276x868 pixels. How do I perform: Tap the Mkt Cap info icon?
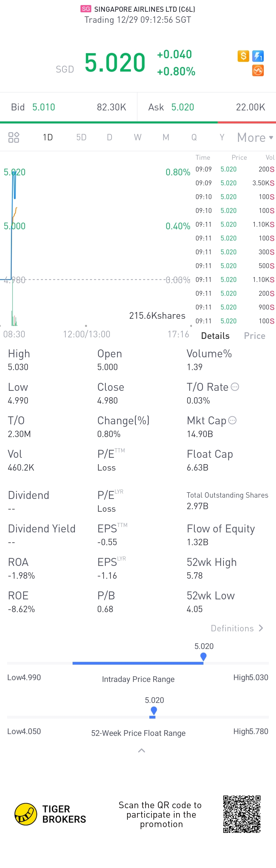[232, 420]
